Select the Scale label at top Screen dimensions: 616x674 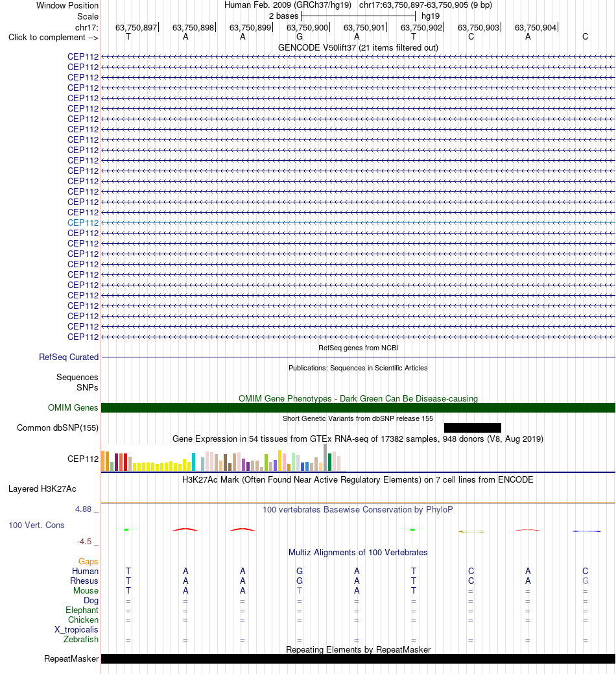click(88, 16)
